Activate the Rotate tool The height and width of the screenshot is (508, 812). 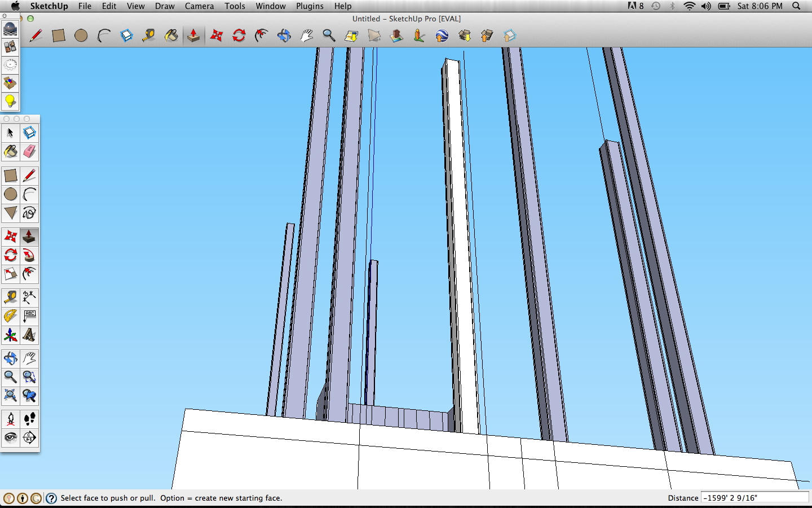[x=239, y=36]
